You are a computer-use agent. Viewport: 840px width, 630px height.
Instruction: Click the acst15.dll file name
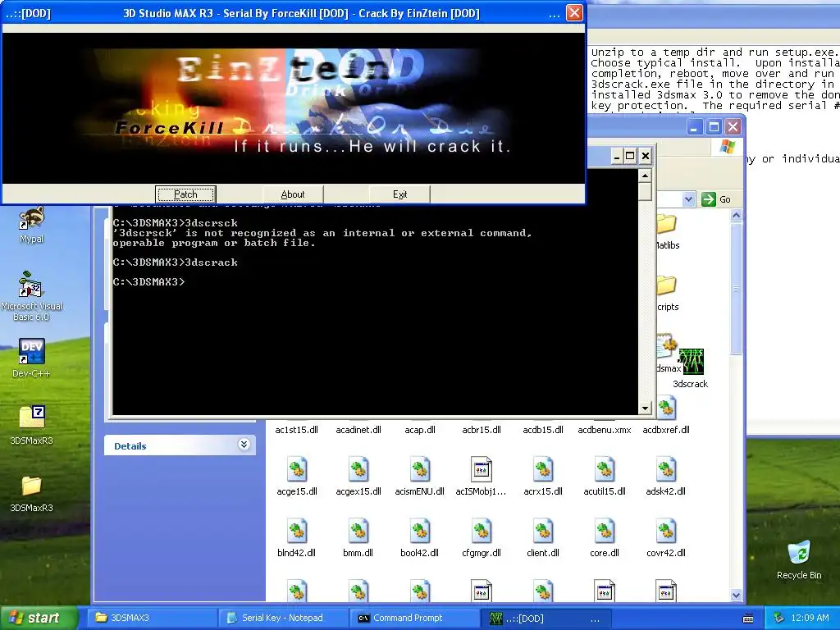297,430
